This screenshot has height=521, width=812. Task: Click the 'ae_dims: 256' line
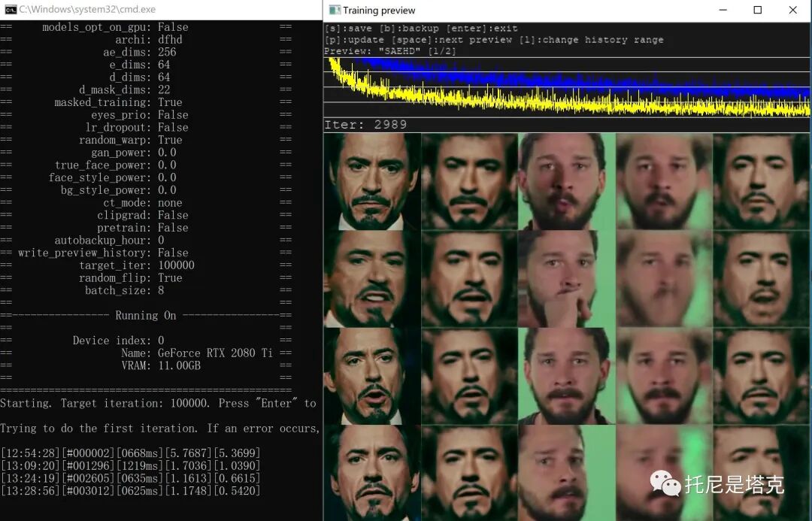[x=139, y=52]
